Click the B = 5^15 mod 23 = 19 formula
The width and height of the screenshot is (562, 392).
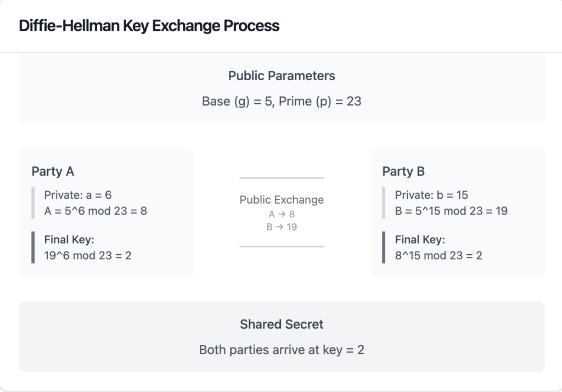pos(451,210)
